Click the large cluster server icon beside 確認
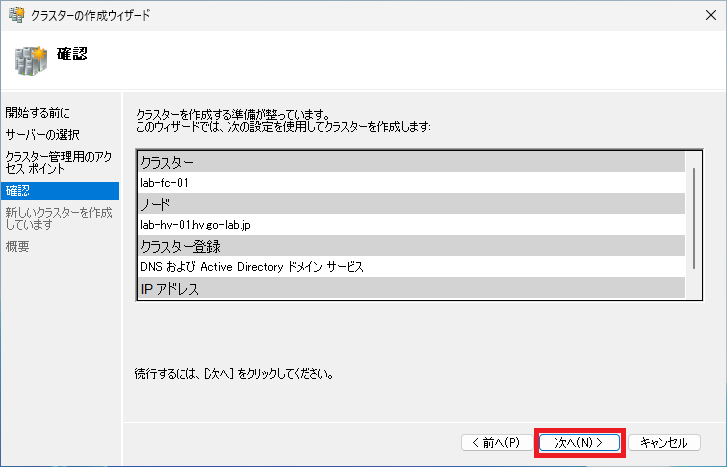 tap(31, 60)
